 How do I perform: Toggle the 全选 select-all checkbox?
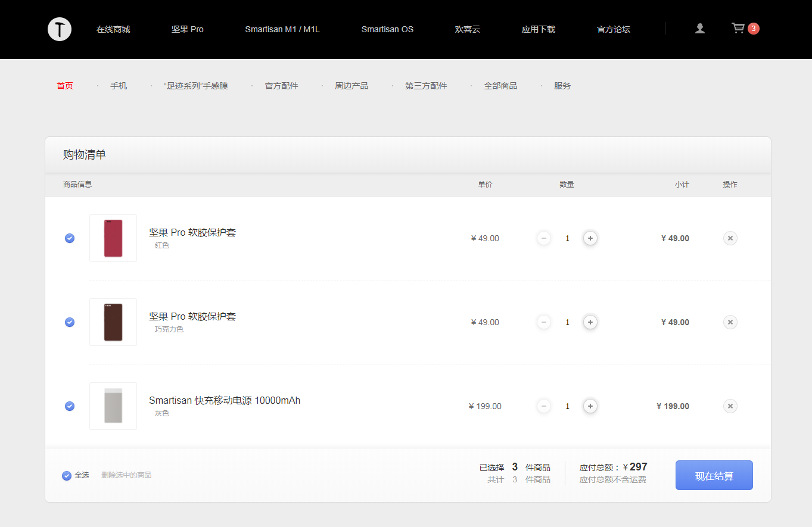(67, 476)
